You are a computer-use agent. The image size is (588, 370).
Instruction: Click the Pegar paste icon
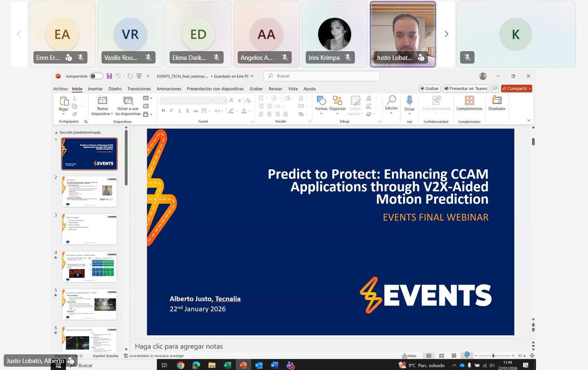coord(64,101)
